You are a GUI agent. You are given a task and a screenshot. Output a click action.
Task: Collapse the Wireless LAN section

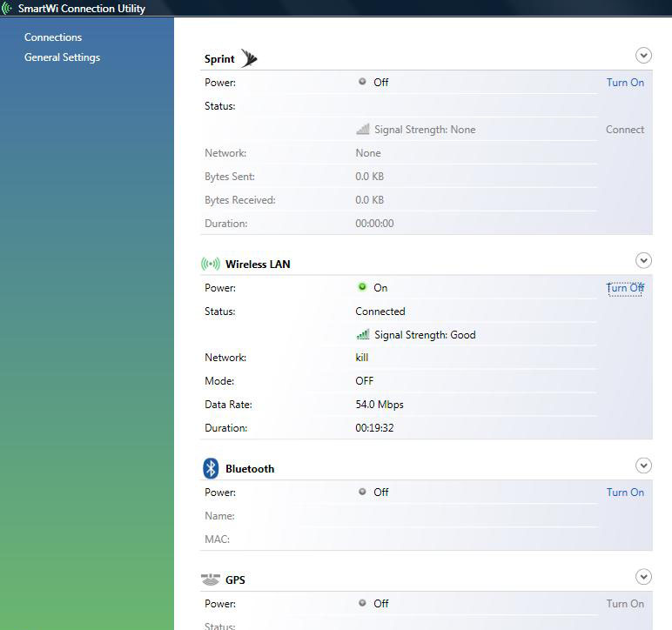click(643, 260)
